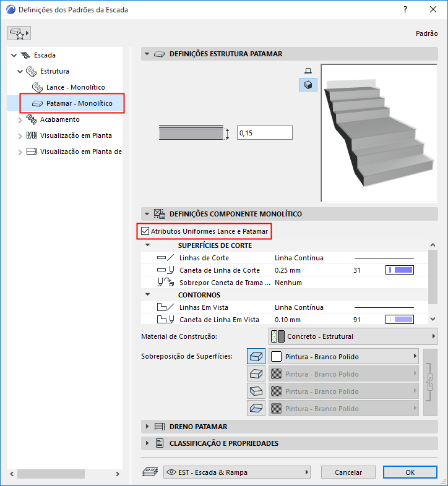This screenshot has width=448, height=486.
Task: Open top surface Pintura - Branco Polido dropdown
Action: tap(343, 356)
